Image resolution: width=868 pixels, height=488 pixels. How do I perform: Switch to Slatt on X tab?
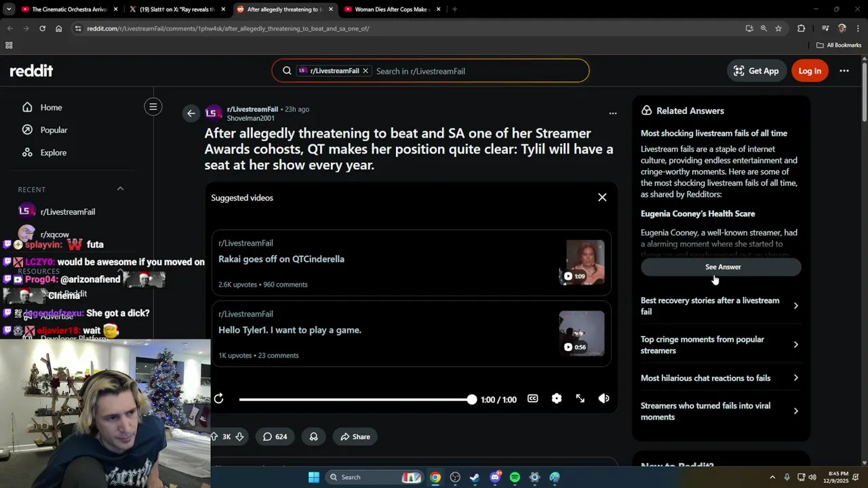[x=178, y=9]
